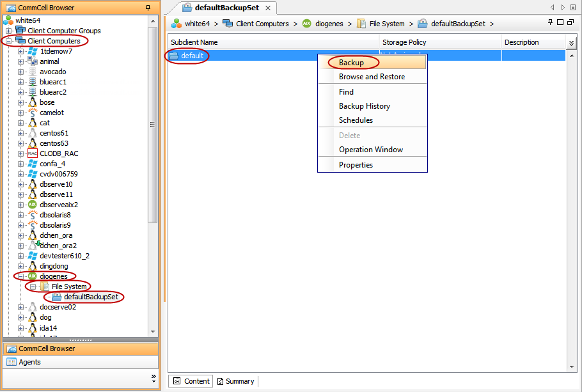The height and width of the screenshot is (392, 582).
Task: Toggle auto-hide with the CommCell Browser pin
Action: coord(146,7)
